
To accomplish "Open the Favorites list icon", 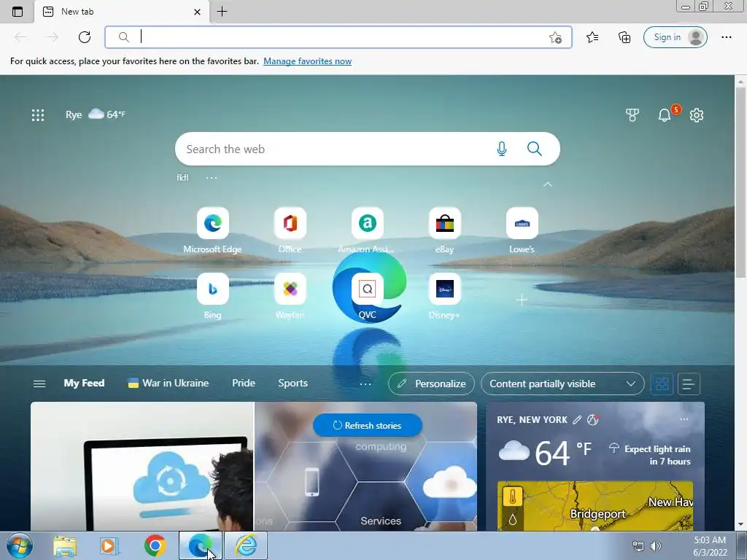I will point(592,37).
